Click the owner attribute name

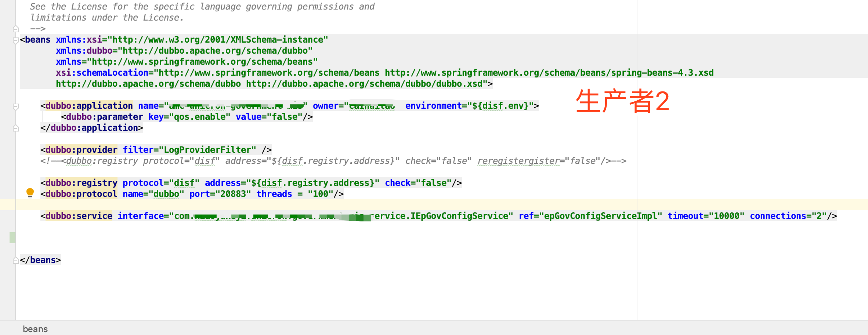pyautogui.click(x=325, y=106)
